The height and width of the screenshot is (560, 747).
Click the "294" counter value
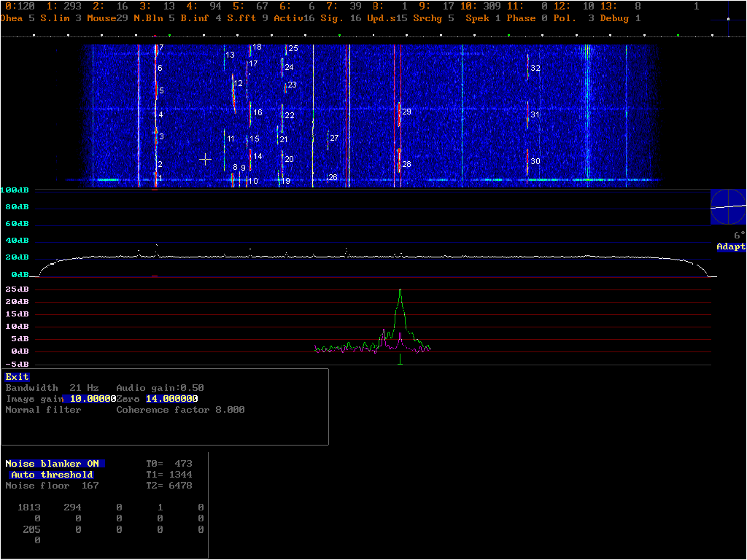pyautogui.click(x=72, y=507)
